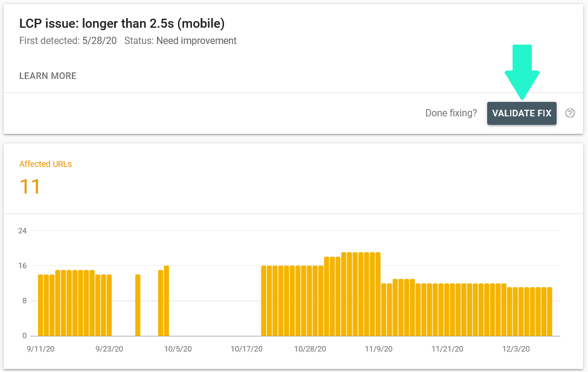Click the 11/21/20 date label
Image resolution: width=588 pixels, height=372 pixels.
[447, 348]
